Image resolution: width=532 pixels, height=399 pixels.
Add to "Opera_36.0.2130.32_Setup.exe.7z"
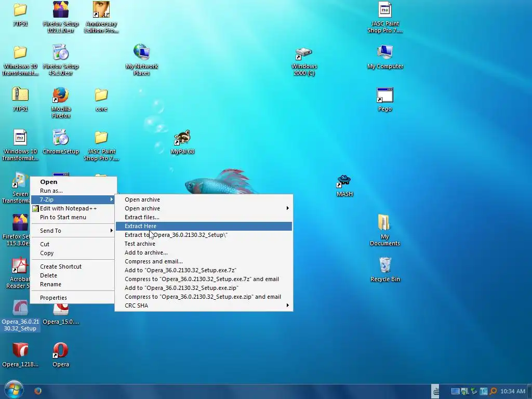204,270
